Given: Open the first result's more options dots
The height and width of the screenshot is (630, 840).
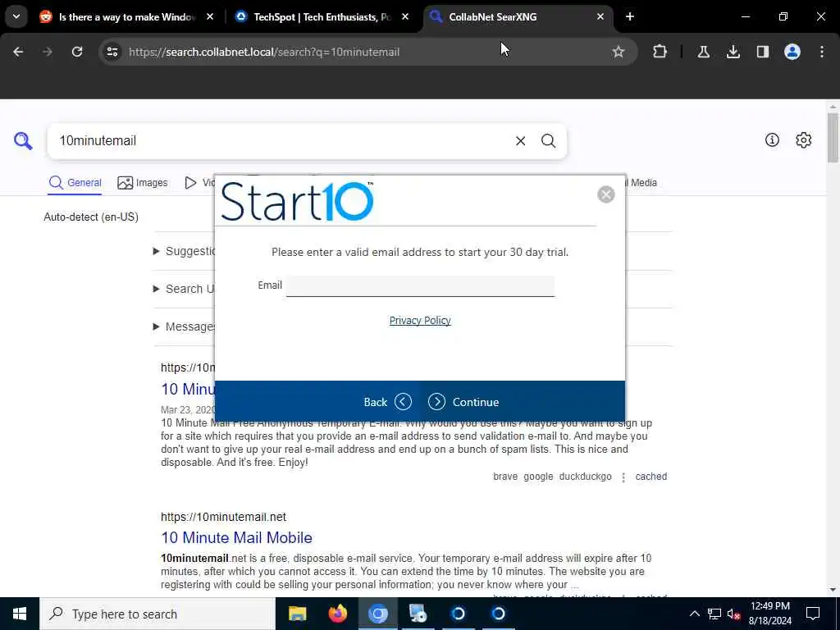Looking at the screenshot, I should (x=623, y=477).
